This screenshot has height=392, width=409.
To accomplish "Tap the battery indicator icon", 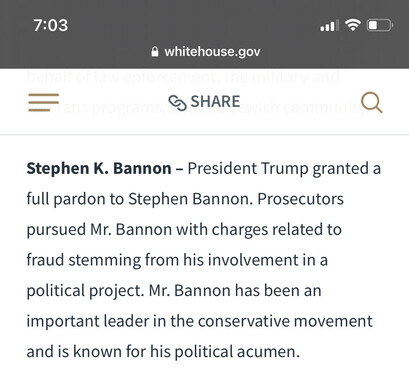I will (x=380, y=25).
